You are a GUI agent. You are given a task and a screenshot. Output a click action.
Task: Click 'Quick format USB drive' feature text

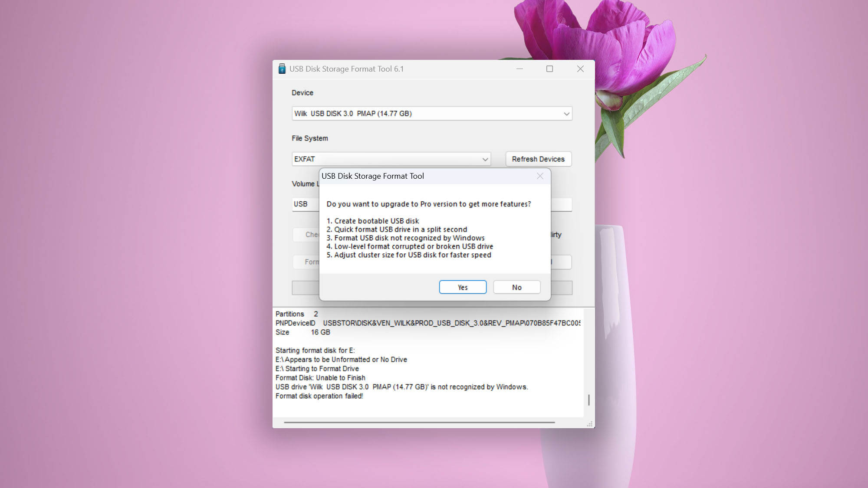coord(397,229)
